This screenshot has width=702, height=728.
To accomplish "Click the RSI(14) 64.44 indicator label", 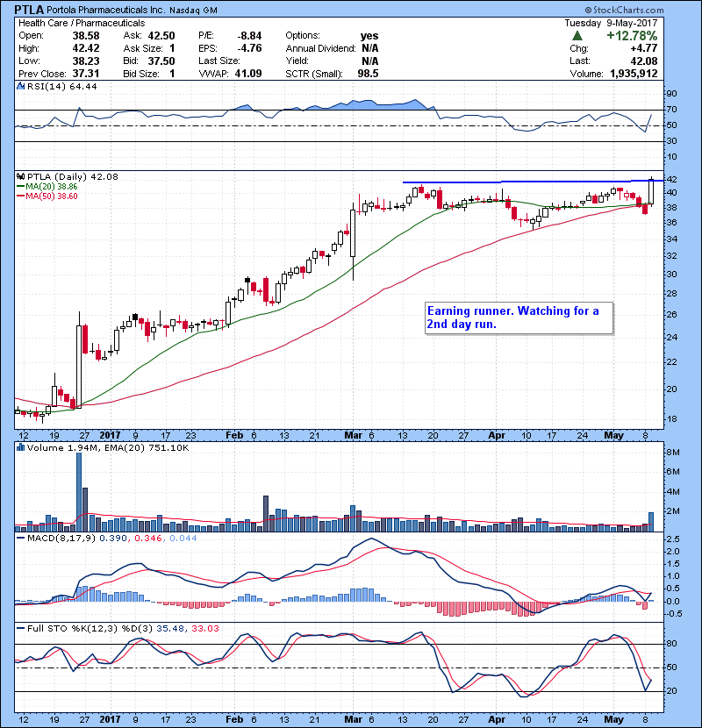I will coord(62,86).
